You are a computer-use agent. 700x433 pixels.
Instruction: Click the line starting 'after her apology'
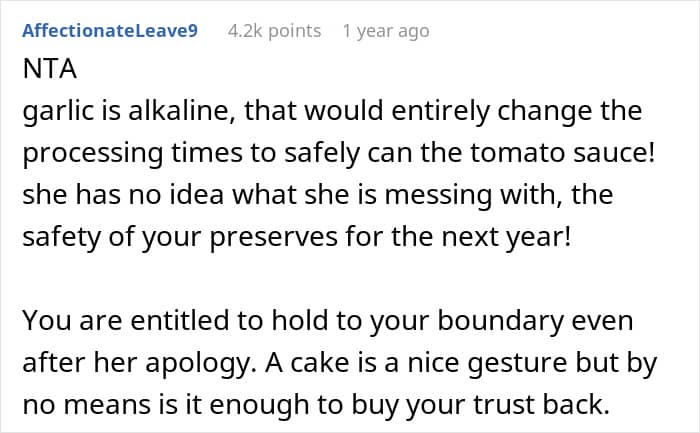coord(340,363)
